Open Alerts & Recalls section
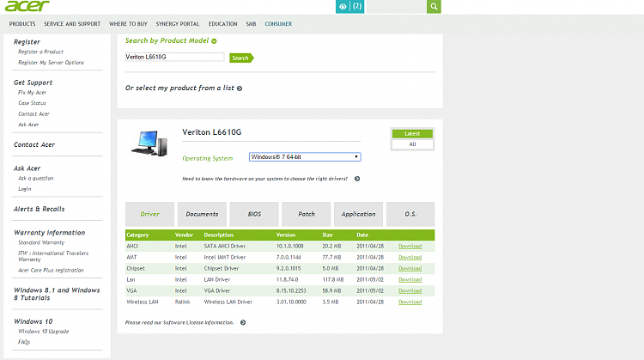644x360 pixels. pyautogui.click(x=39, y=209)
